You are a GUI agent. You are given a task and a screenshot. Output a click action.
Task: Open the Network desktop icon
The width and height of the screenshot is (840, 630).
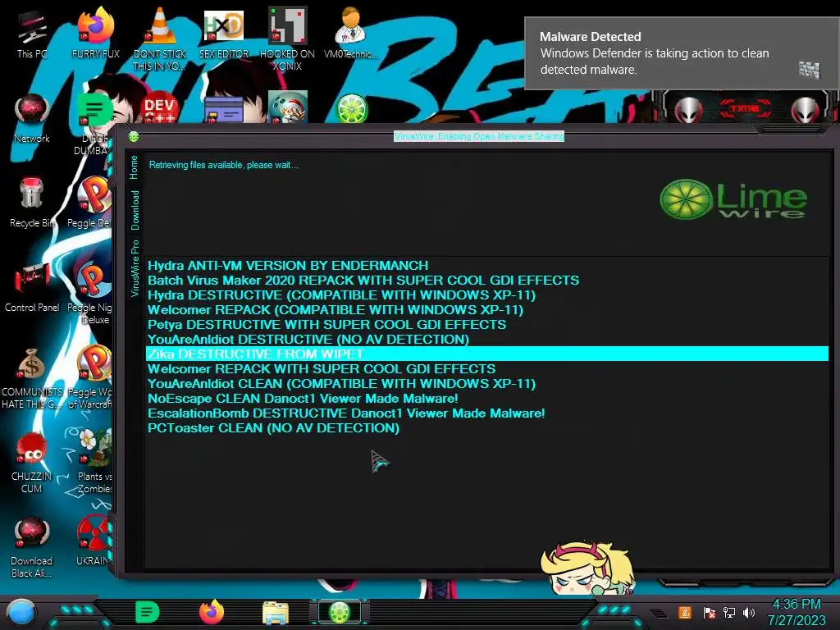[x=32, y=118]
